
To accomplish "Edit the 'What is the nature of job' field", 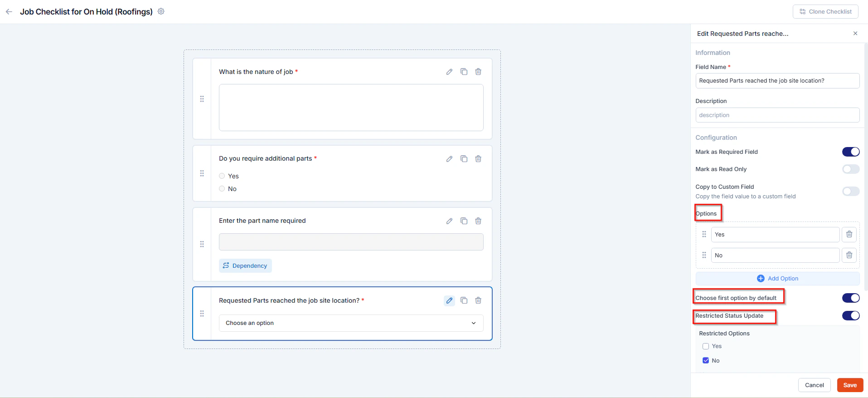I will pyautogui.click(x=449, y=72).
